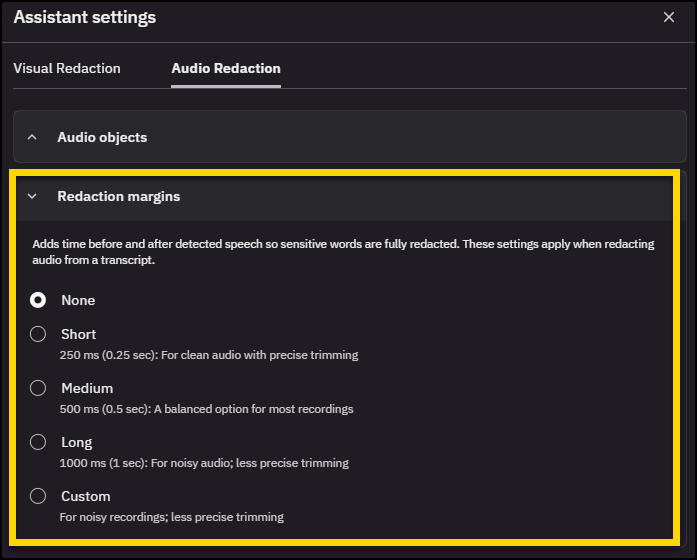
Task: Select the Custom margin radio button
Action: [38, 496]
